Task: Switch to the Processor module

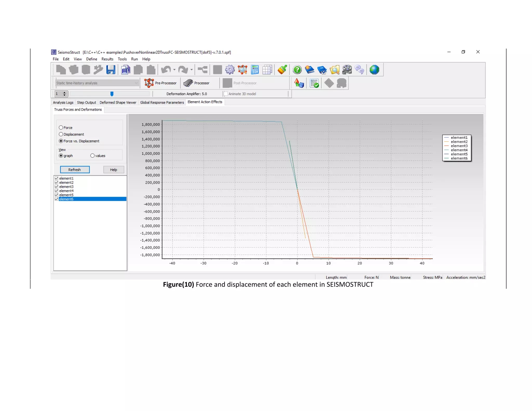Action: click(x=196, y=83)
